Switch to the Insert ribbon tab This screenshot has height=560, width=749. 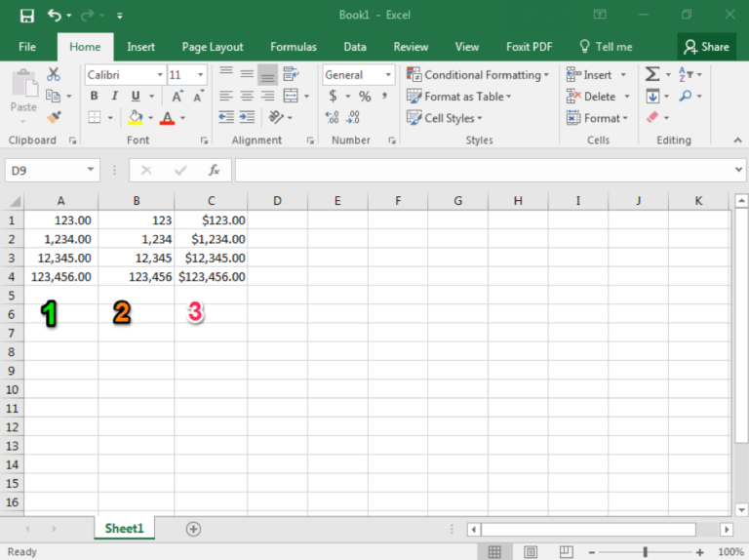coord(140,47)
